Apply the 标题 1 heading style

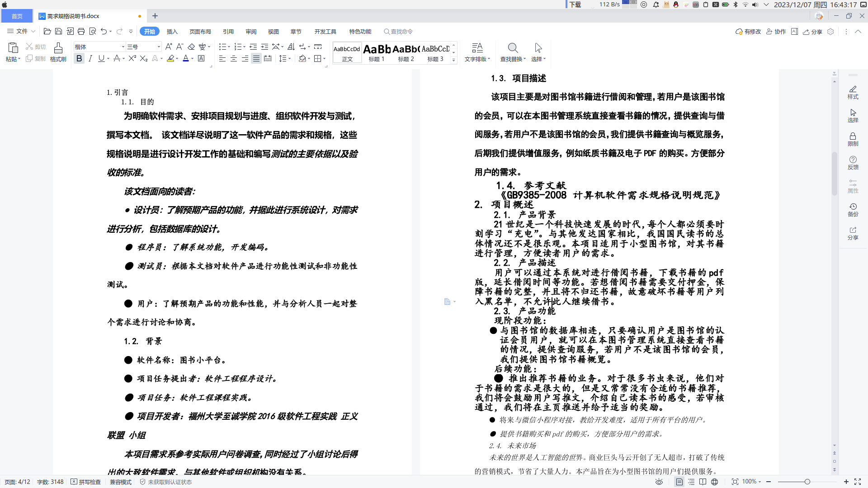click(377, 52)
